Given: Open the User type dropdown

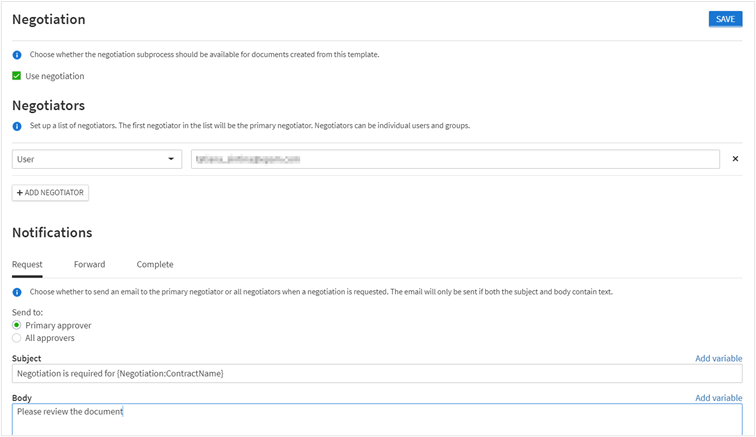Looking at the screenshot, I should (96, 159).
